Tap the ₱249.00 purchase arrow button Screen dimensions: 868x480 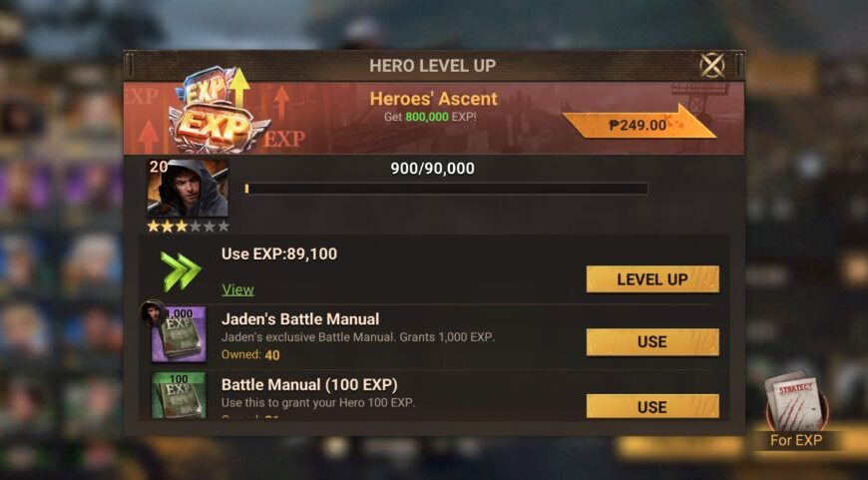(640, 123)
